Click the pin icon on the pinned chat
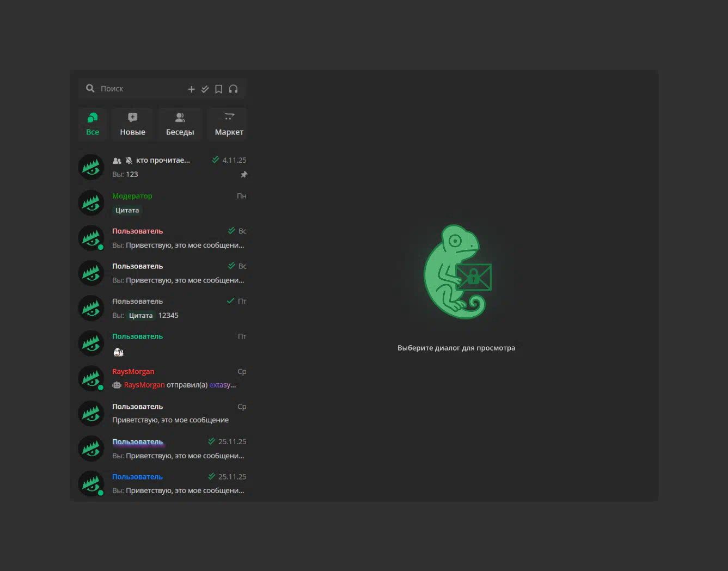 244,175
